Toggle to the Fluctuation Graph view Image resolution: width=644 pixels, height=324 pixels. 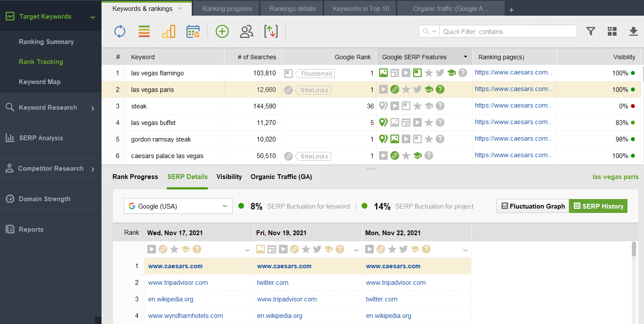(x=533, y=206)
